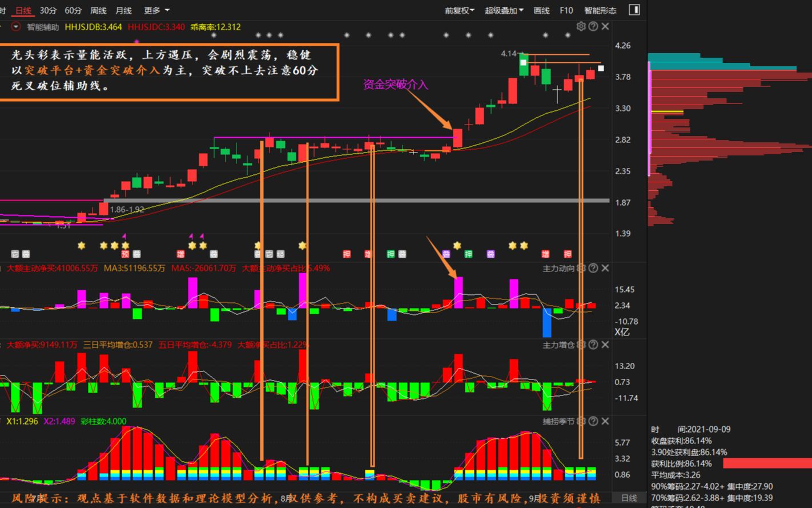This screenshot has width=812, height=508.
Task: Open help icon of 主力增仓 panel
Action: pyautogui.click(x=593, y=345)
